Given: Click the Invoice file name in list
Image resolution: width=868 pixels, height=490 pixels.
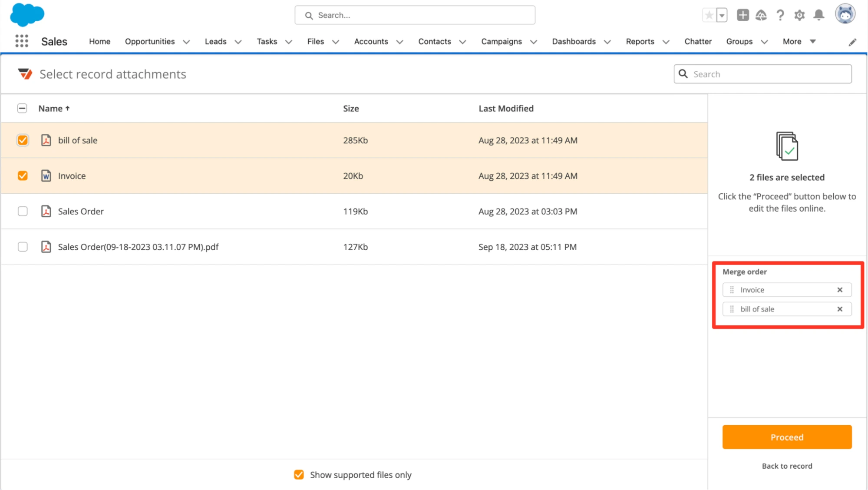Looking at the screenshot, I should [x=72, y=176].
